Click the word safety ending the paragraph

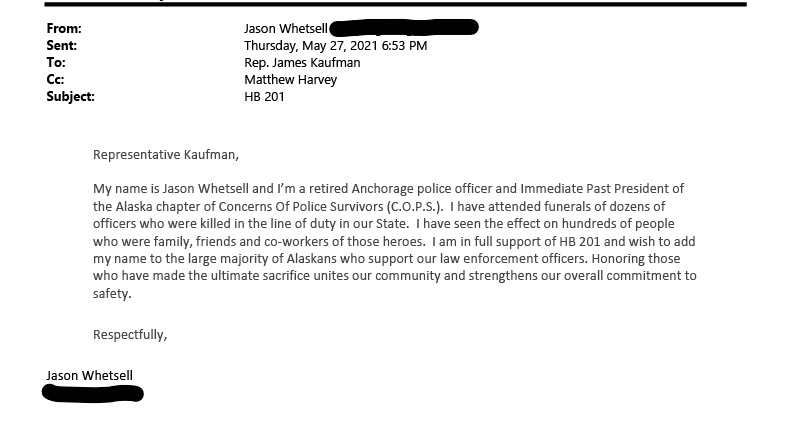[x=112, y=294]
